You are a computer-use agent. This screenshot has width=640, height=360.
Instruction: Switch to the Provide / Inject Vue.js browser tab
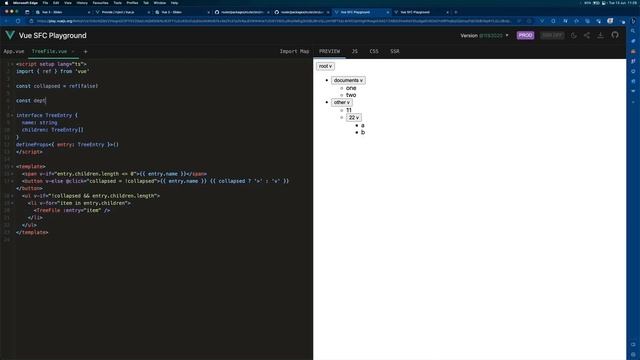coord(121,12)
